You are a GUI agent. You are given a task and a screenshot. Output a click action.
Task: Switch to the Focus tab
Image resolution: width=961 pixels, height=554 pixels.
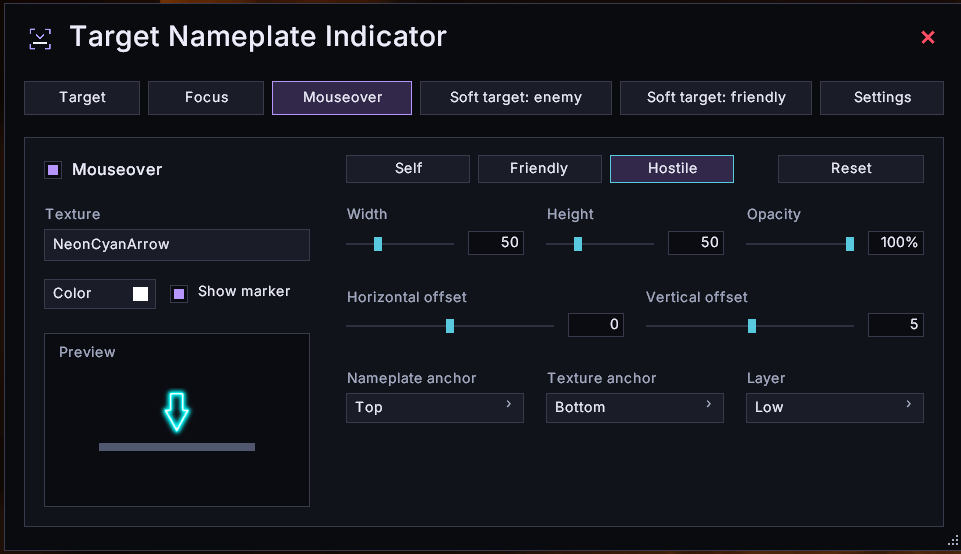[206, 97]
